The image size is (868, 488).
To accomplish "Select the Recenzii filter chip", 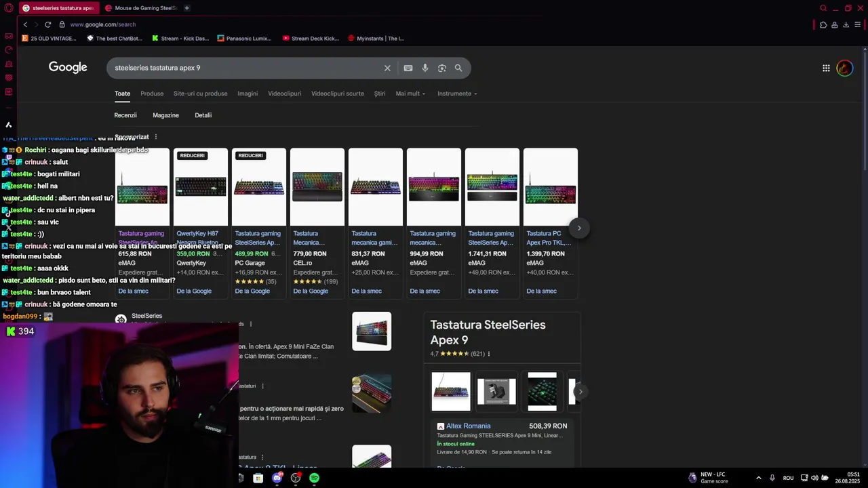I will point(125,115).
